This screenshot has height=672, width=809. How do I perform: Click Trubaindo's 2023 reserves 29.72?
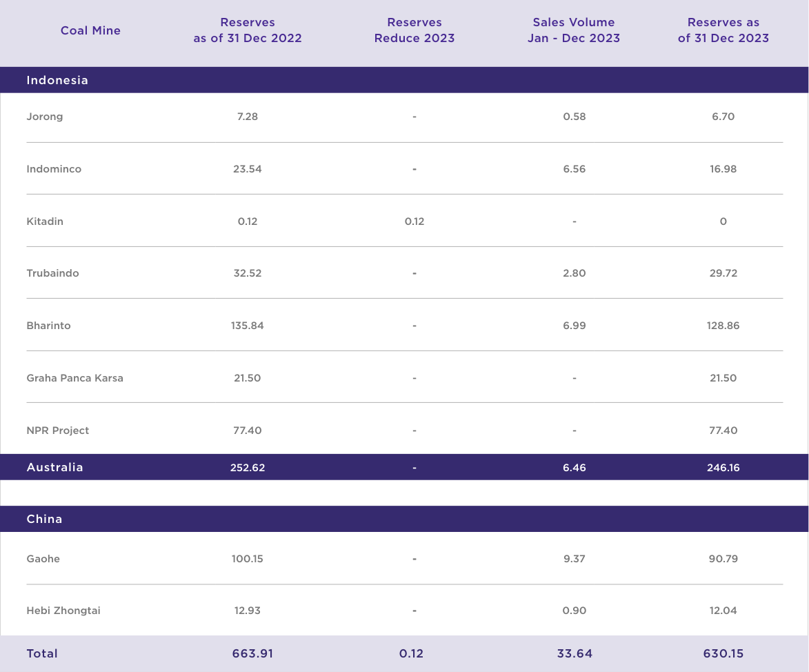pos(723,273)
